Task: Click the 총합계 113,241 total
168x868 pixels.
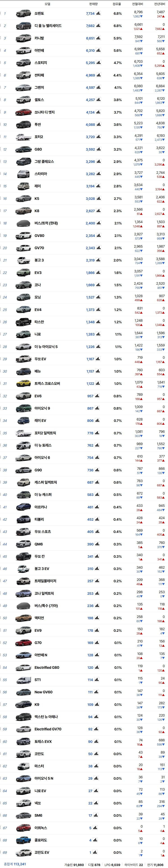Action: (x=15, y=864)
